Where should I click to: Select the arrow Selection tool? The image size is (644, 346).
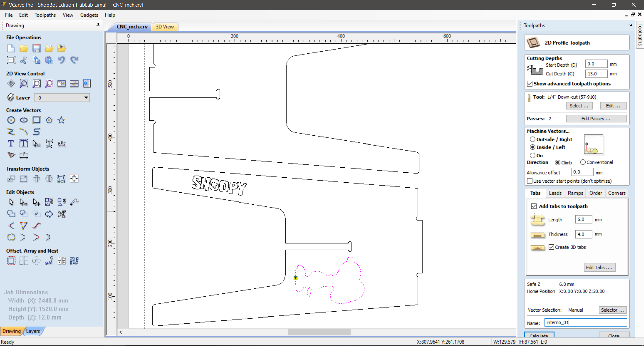pos(11,202)
